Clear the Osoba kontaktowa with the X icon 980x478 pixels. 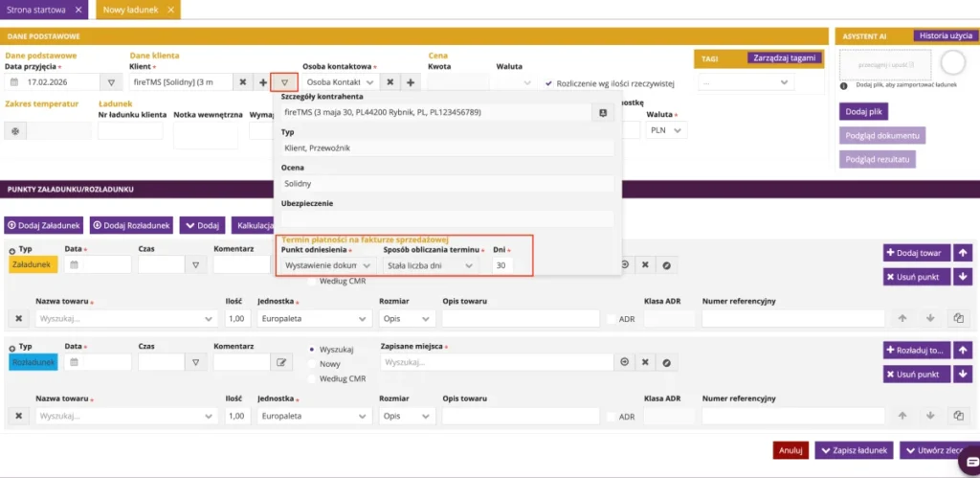coord(390,82)
